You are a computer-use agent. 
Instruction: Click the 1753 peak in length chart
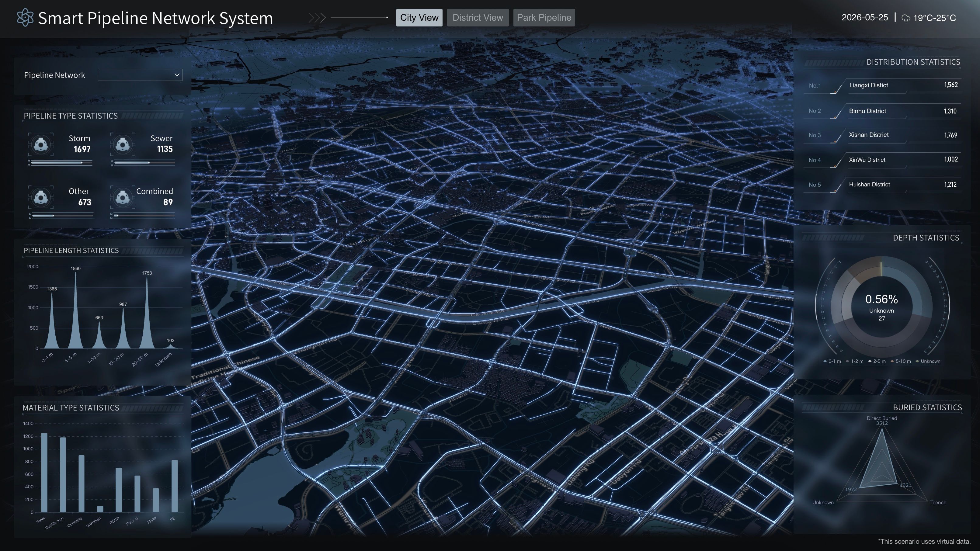point(147,312)
